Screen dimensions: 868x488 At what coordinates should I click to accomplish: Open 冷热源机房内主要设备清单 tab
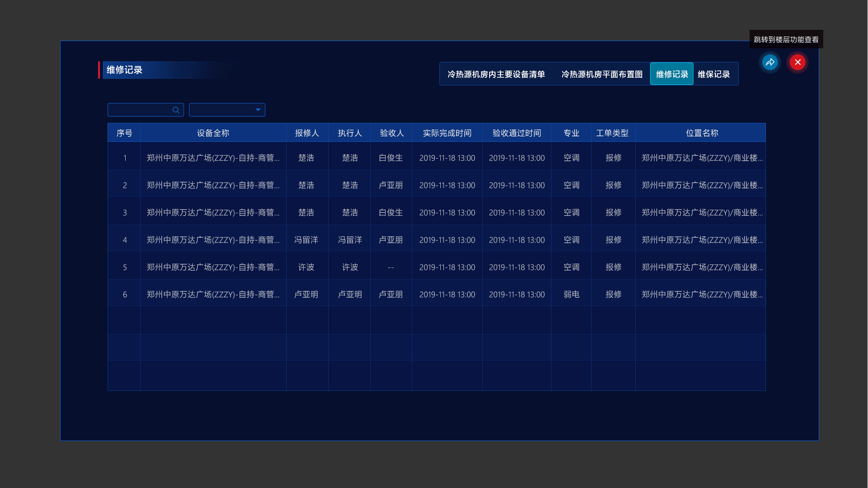click(x=496, y=75)
